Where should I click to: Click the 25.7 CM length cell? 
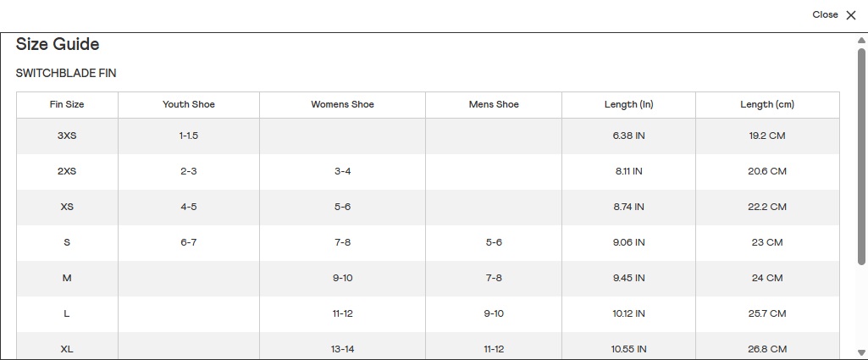click(767, 313)
